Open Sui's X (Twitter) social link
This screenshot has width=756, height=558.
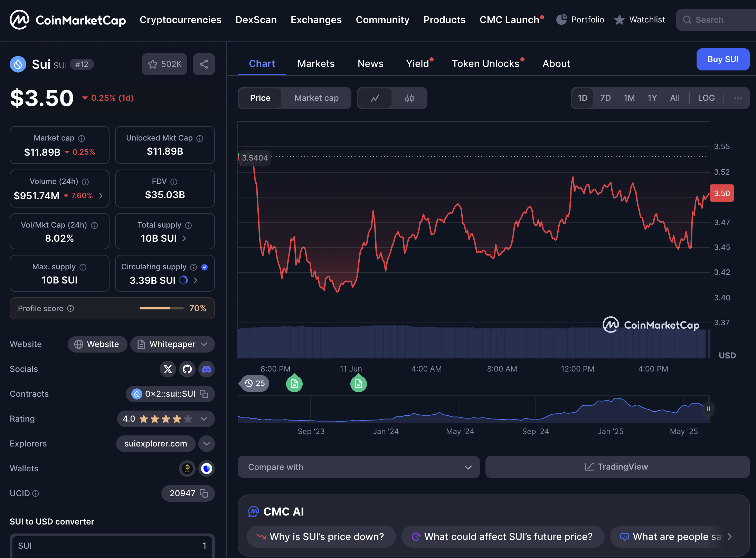pos(168,369)
